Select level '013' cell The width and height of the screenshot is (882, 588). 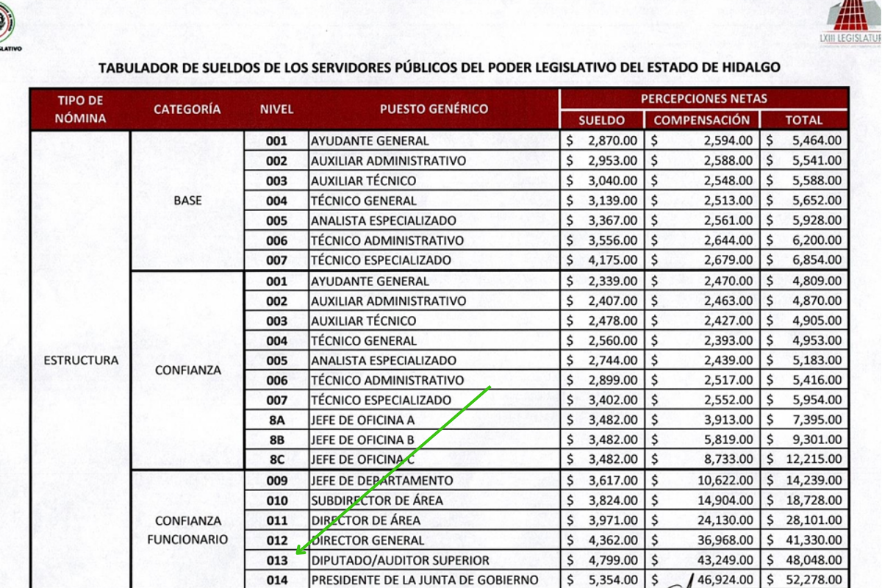pos(276,560)
